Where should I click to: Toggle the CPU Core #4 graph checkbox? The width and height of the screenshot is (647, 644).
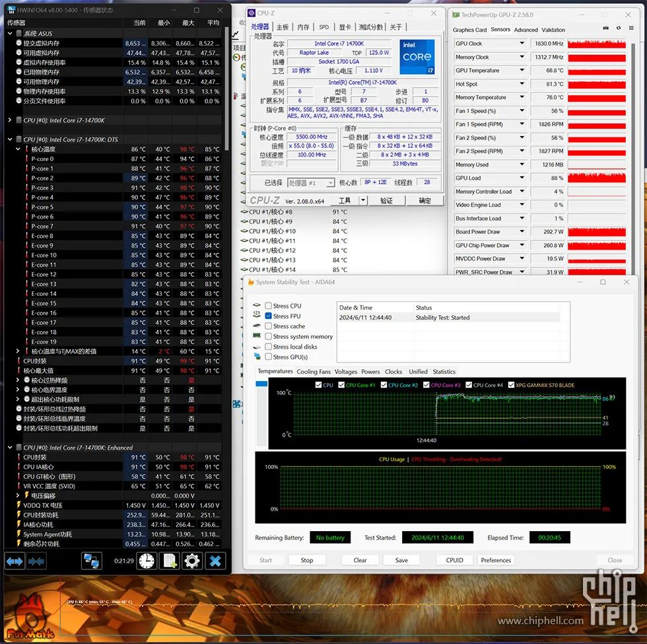[x=469, y=384]
